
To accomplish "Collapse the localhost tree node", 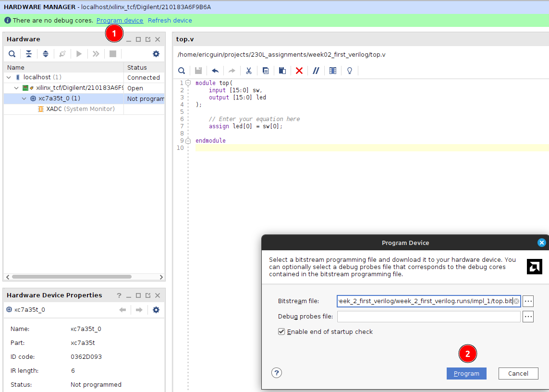I will click(x=9, y=77).
